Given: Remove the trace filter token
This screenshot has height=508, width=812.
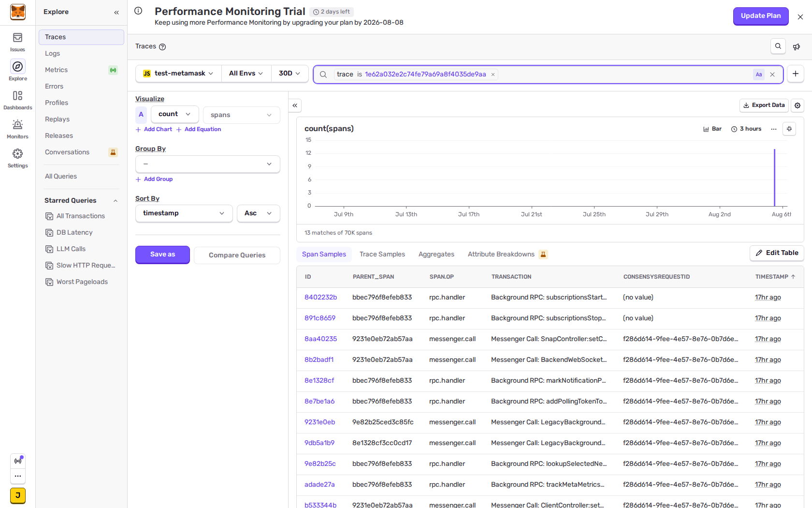Looking at the screenshot, I should [493, 75].
